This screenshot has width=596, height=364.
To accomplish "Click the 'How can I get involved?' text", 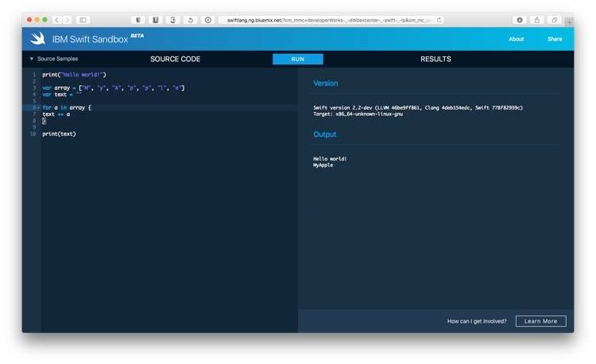I will click(477, 321).
